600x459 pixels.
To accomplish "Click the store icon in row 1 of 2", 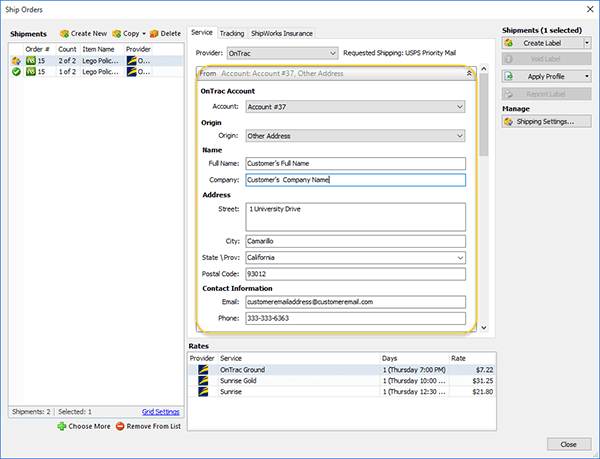I will pyautogui.click(x=31, y=72).
